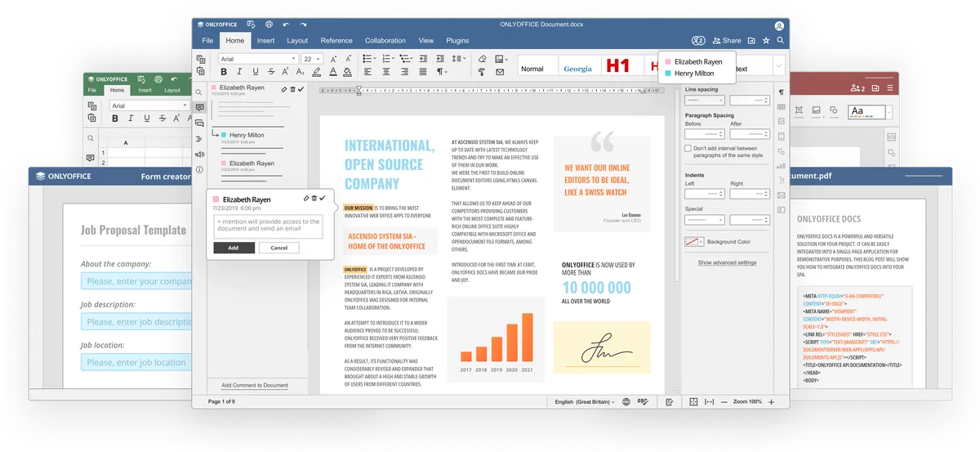This screenshot has height=452, width=980.
Task: Click the increase indent icon
Action: tap(440, 59)
